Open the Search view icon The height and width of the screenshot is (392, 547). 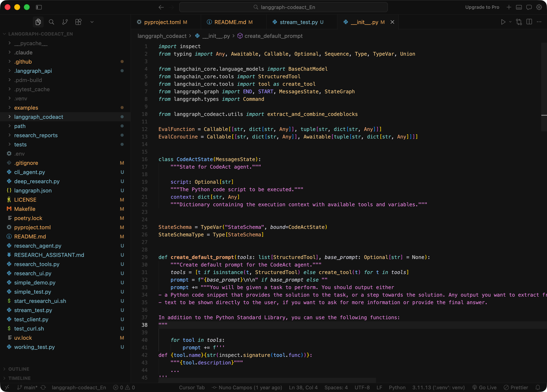pos(51,22)
